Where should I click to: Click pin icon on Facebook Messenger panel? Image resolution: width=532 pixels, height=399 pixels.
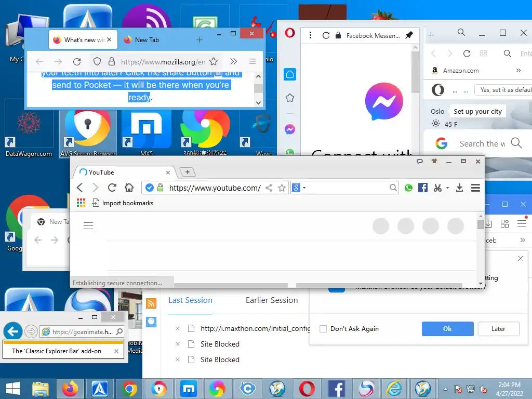click(409, 35)
